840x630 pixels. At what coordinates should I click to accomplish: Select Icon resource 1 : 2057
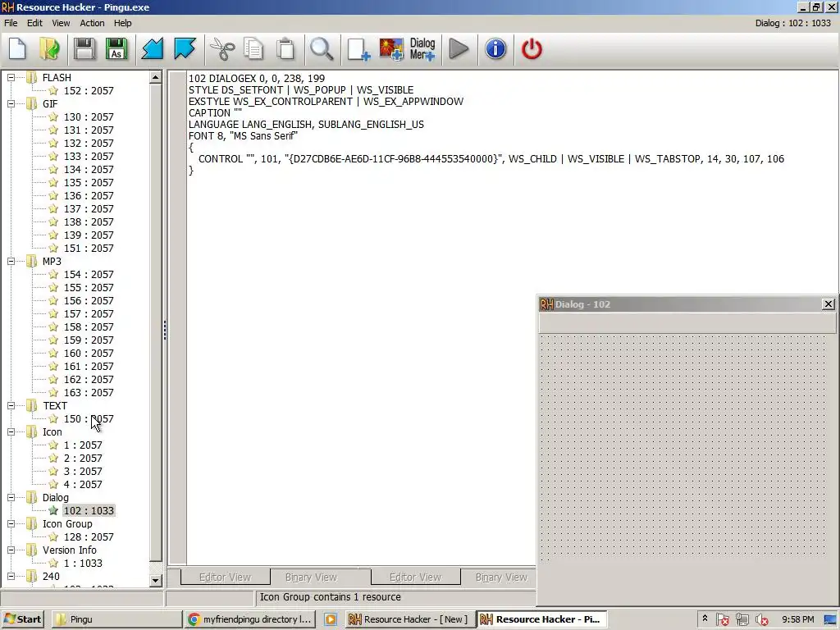pos(83,445)
